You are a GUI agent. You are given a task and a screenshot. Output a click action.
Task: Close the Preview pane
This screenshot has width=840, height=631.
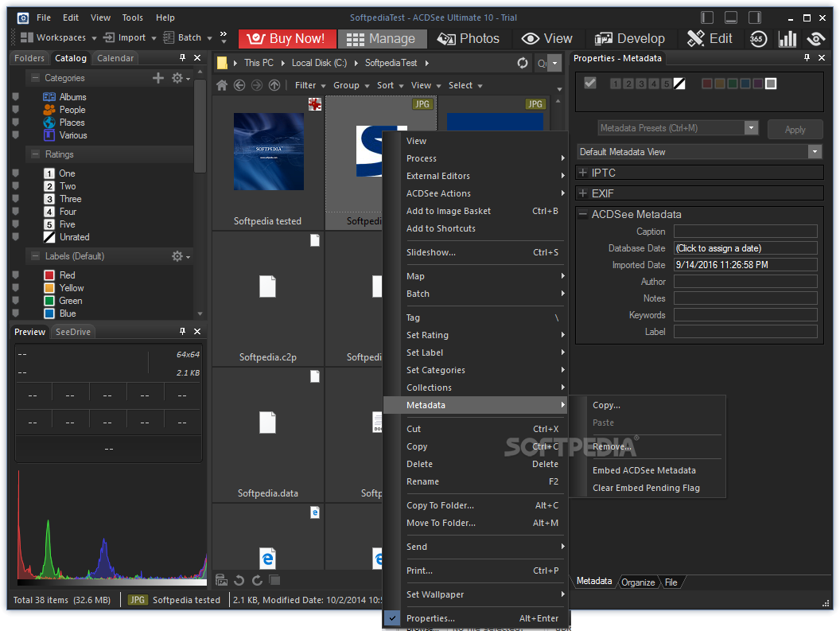point(197,331)
